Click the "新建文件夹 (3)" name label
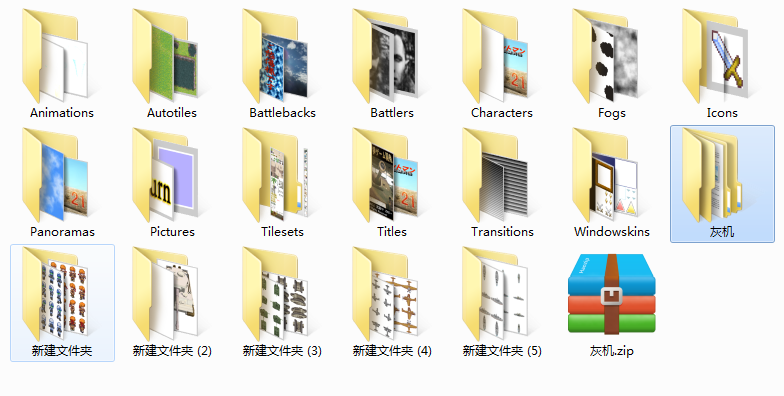Image resolution: width=784 pixels, height=396 pixels. (282, 351)
